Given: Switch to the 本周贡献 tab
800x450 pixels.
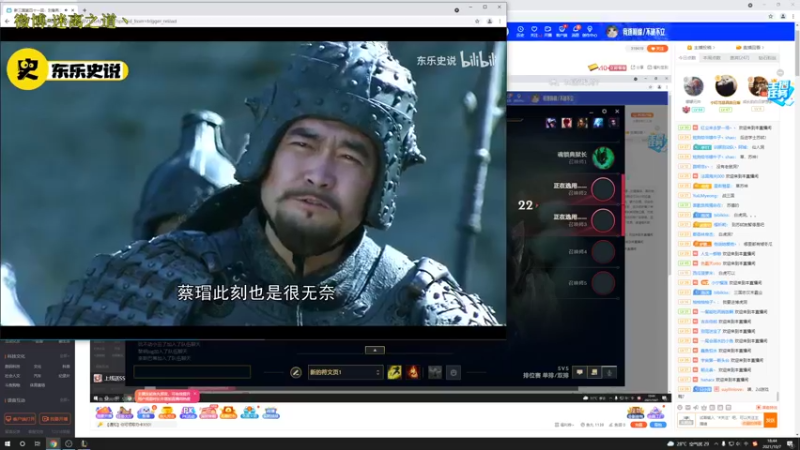Looking at the screenshot, I should (x=712, y=58).
